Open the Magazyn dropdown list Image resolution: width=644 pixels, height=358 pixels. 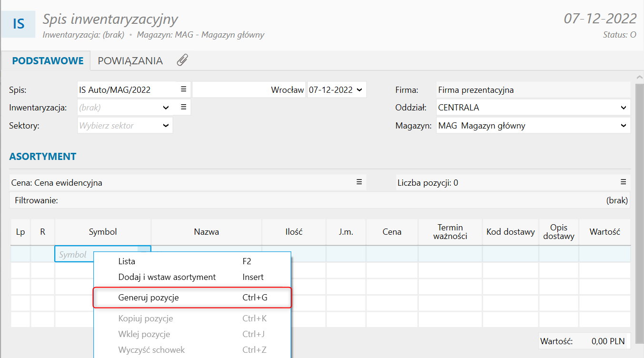(624, 126)
